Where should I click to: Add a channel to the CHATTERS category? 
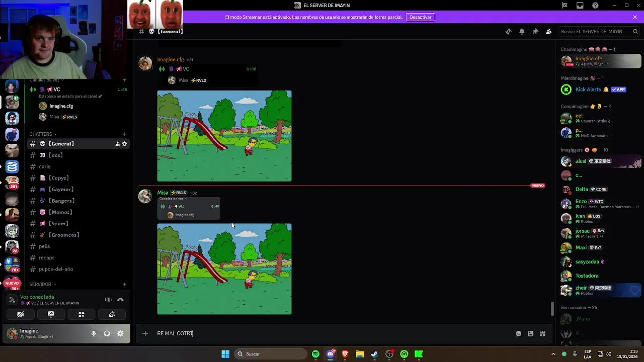tap(124, 134)
